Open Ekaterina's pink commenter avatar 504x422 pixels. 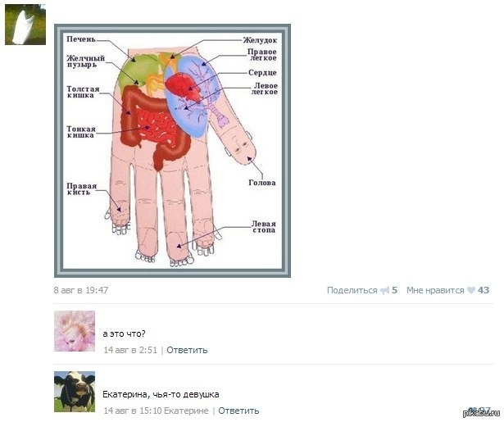(x=75, y=331)
